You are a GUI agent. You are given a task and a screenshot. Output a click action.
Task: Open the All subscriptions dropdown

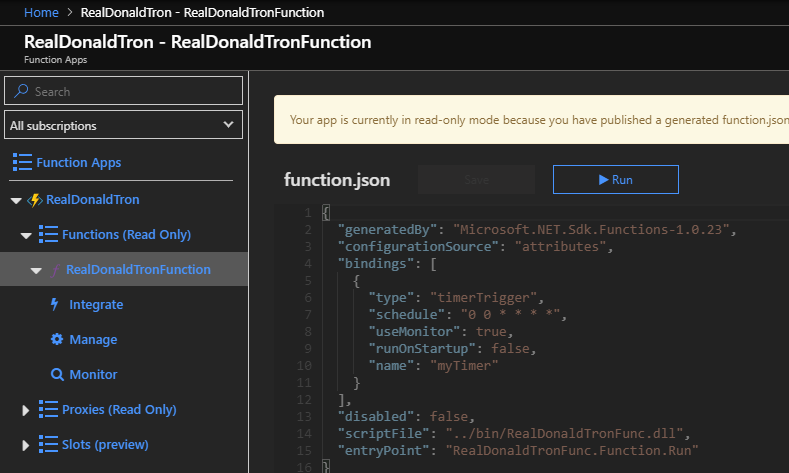click(x=123, y=125)
